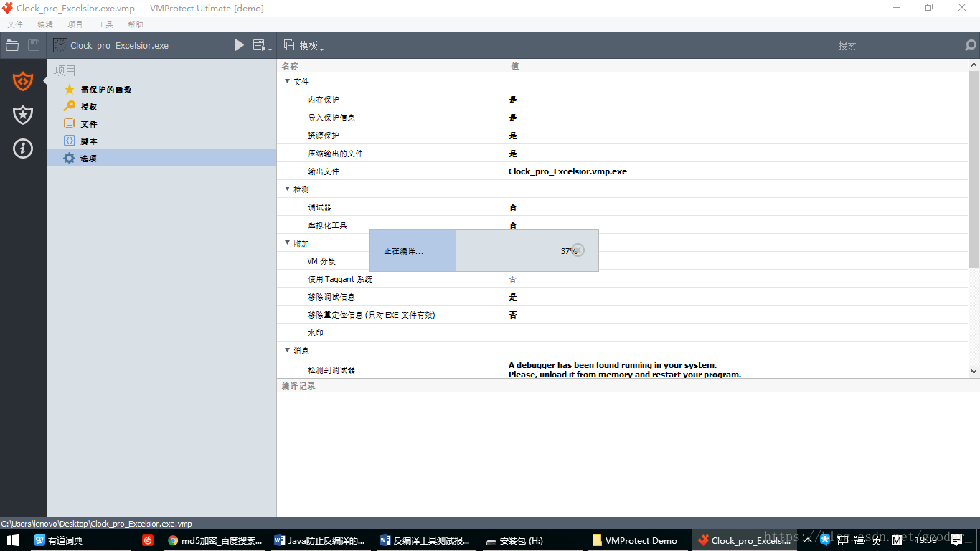Select the 输出文件 property row
The width and height of the screenshot is (980, 551).
click(x=623, y=171)
